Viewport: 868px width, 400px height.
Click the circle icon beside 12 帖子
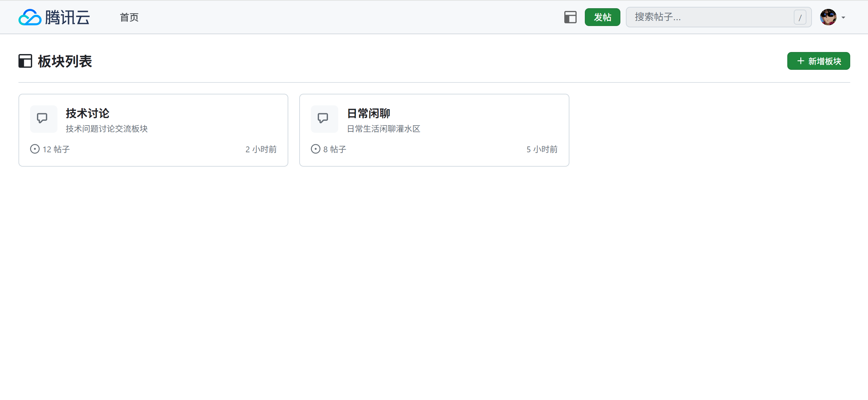click(x=35, y=149)
